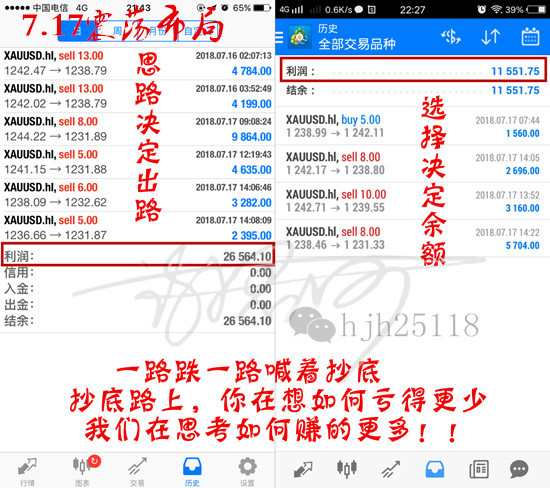Open sell 5.00 trade at 12:19:43

[x=138, y=162]
